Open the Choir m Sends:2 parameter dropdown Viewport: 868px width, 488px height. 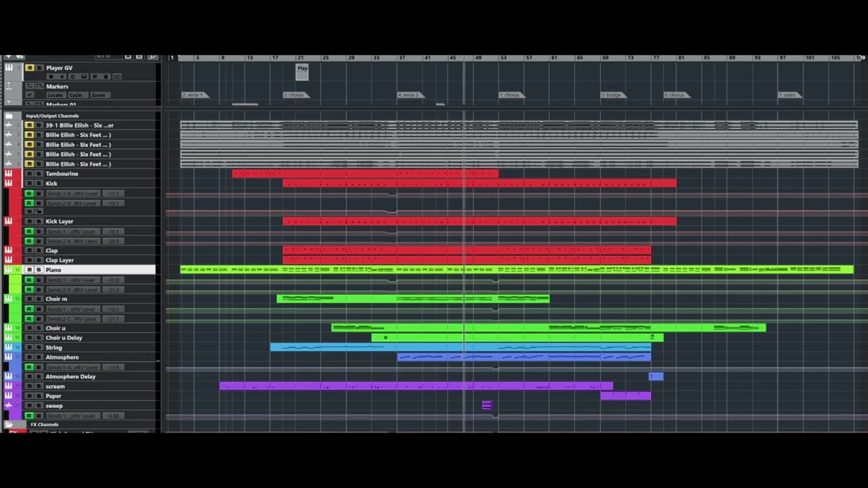(73, 319)
